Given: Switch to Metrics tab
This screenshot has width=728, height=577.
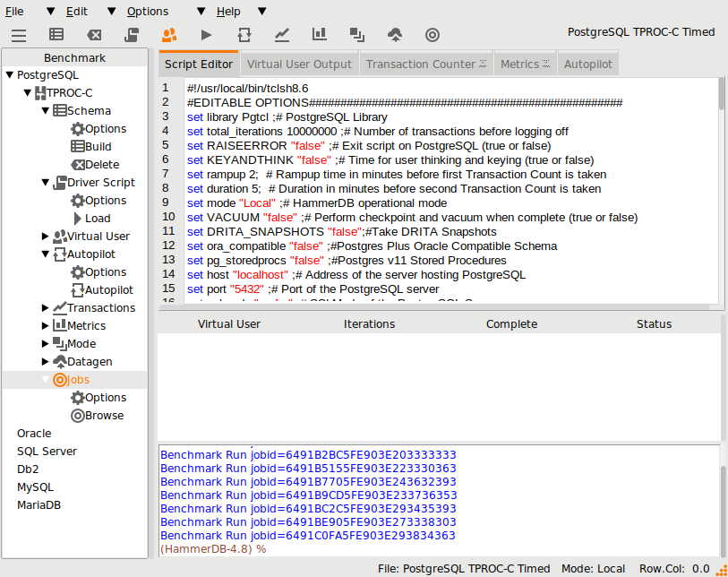Looking at the screenshot, I should pyautogui.click(x=525, y=65).
